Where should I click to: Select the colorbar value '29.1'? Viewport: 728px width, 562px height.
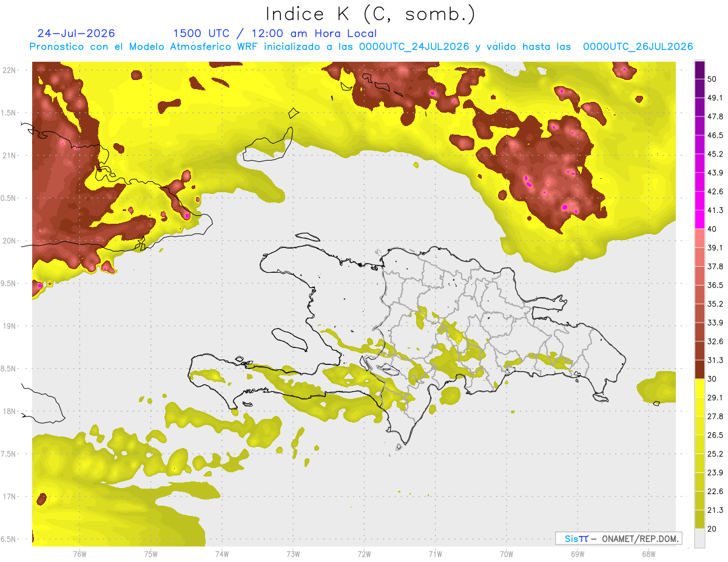(x=715, y=398)
